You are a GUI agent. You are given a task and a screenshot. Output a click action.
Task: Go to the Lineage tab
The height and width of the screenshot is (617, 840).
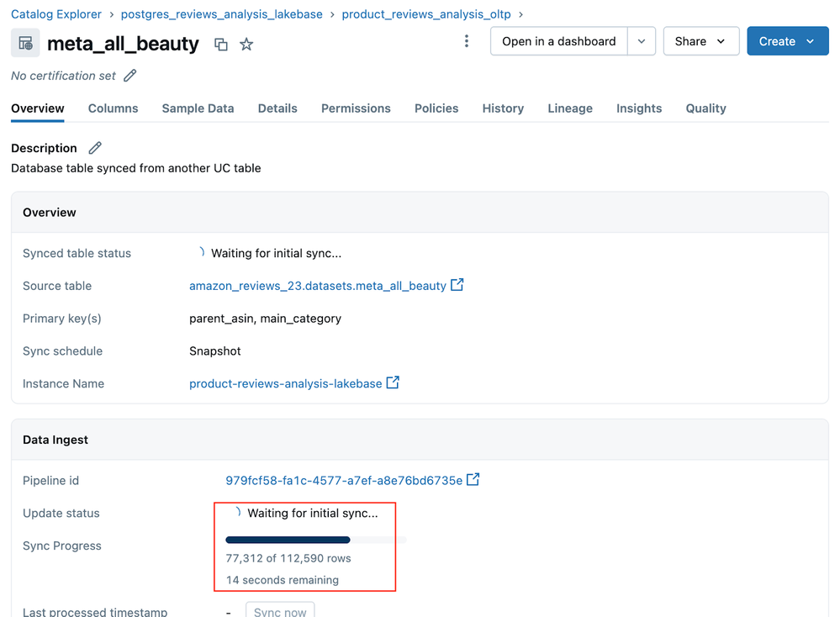coord(570,108)
